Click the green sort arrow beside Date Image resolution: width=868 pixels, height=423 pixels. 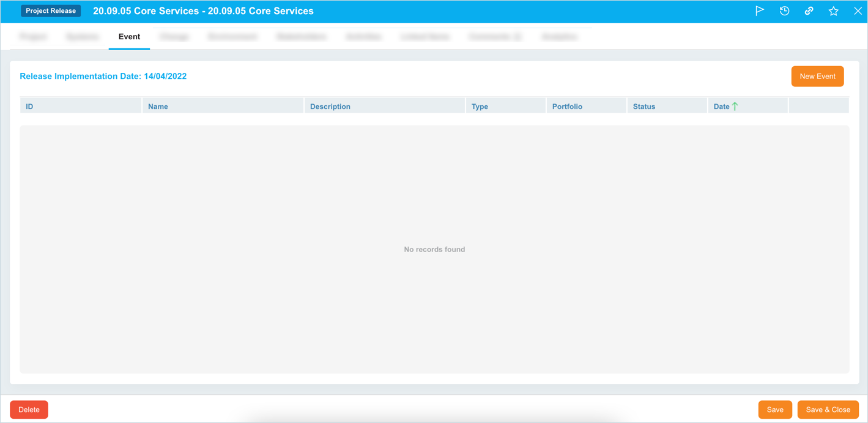[x=735, y=107]
